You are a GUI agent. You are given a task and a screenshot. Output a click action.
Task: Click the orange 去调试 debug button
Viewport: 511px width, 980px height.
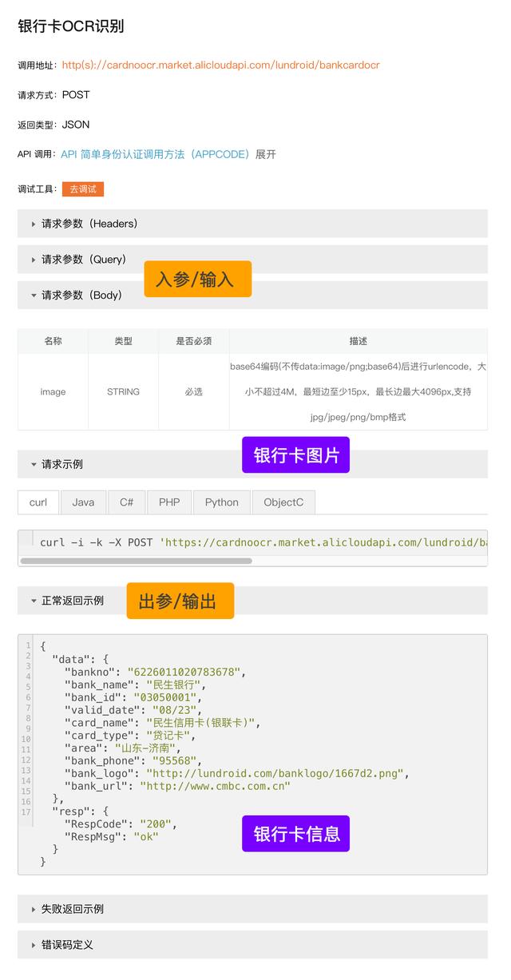[83, 189]
